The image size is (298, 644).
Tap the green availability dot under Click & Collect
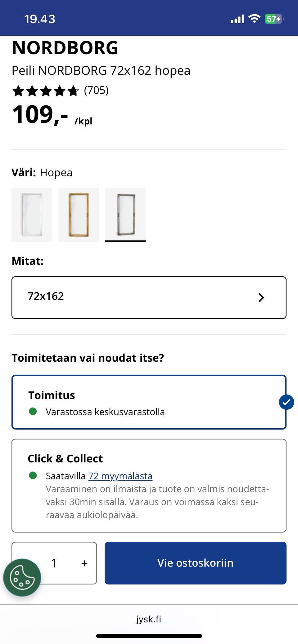tap(33, 475)
